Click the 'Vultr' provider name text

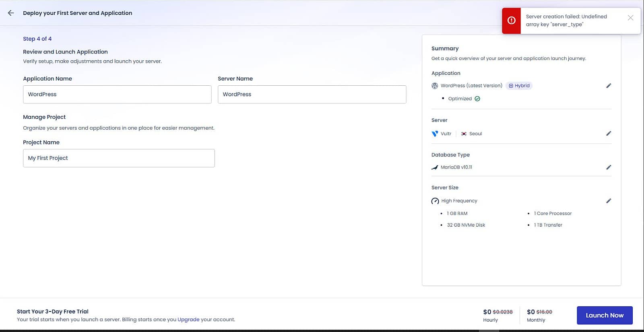(446, 134)
